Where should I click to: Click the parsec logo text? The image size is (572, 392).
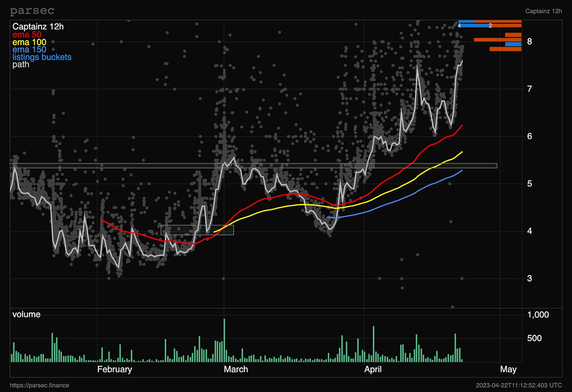(32, 11)
